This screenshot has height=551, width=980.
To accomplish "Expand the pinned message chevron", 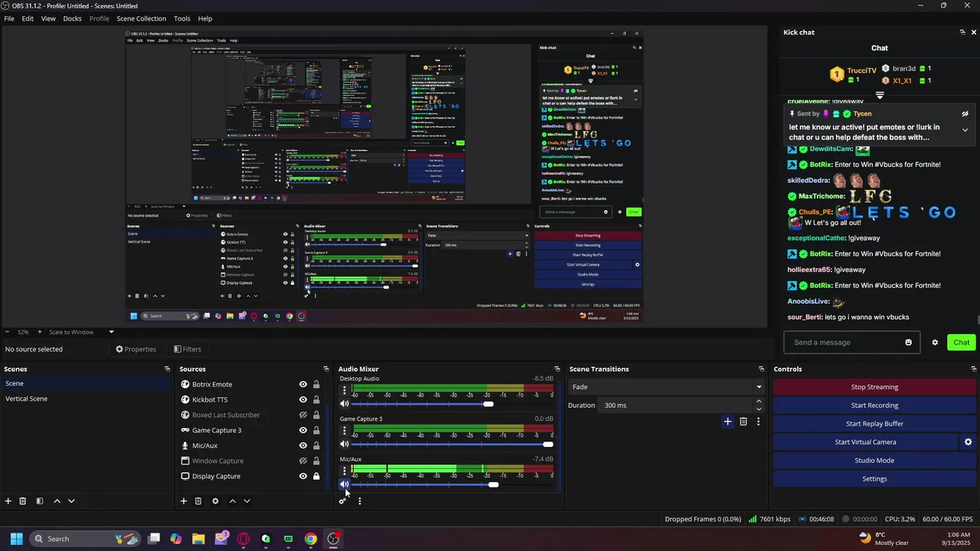I will point(965,130).
